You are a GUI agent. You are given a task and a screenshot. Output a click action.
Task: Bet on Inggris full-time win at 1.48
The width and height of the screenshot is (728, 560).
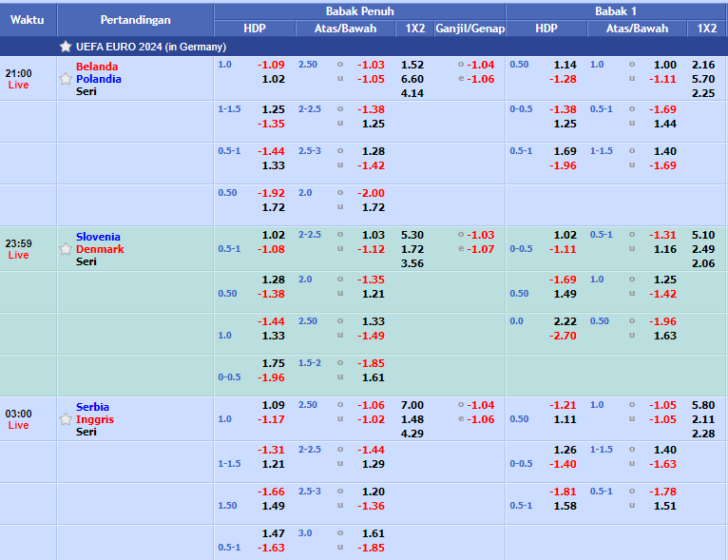(x=412, y=420)
